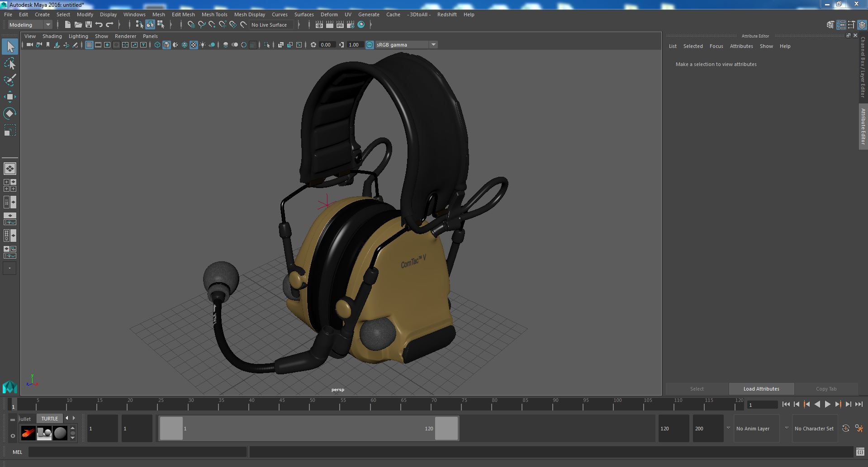
Task: Toggle Smooth shade all mode
Action: pyautogui.click(x=166, y=45)
